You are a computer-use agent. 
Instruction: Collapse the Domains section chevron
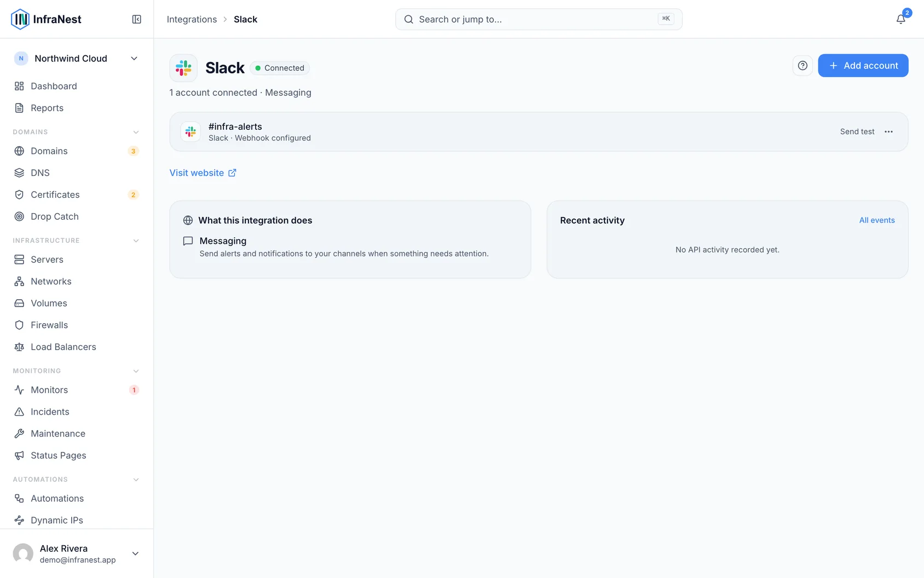point(136,132)
